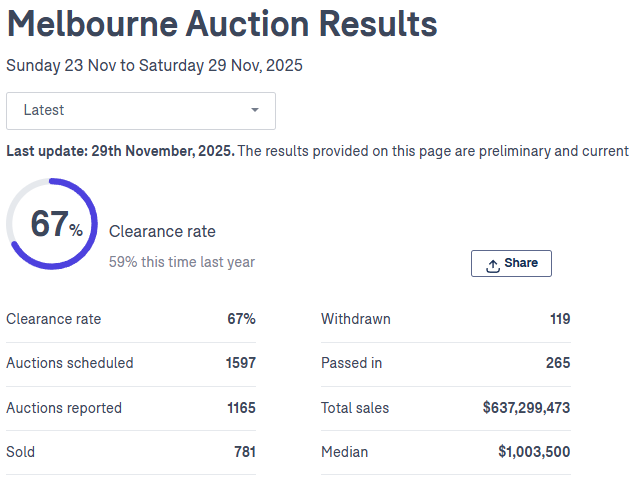Click the Melbourne Auction Results heading
Screen dimensions: 630x479
[x=222, y=24]
